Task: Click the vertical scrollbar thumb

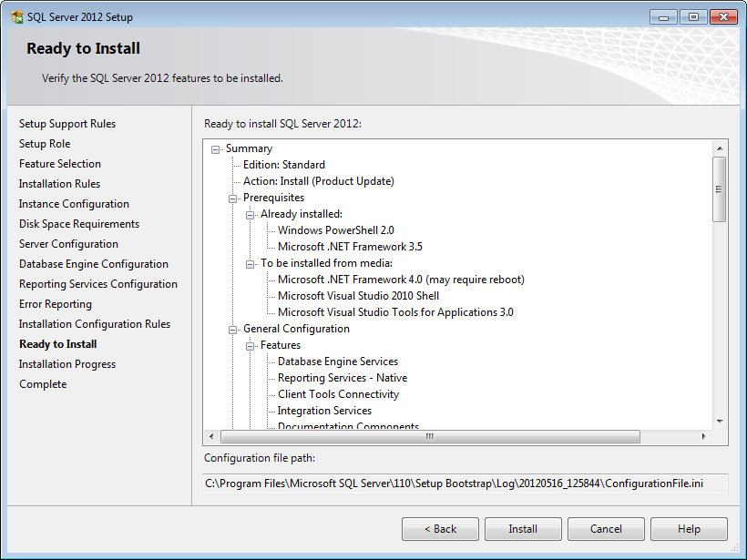Action: (720, 189)
